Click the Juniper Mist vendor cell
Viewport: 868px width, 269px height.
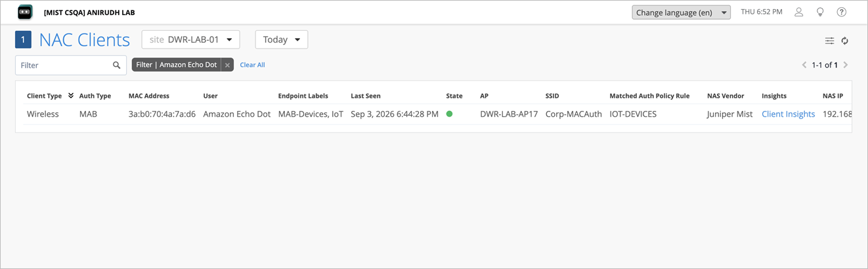[730, 114]
